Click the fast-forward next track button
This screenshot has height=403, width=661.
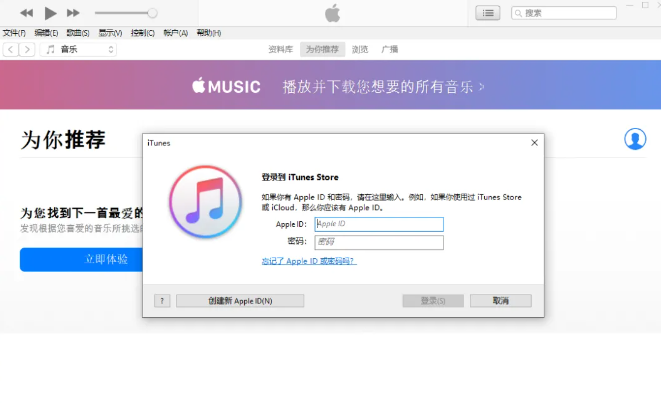[x=73, y=13]
